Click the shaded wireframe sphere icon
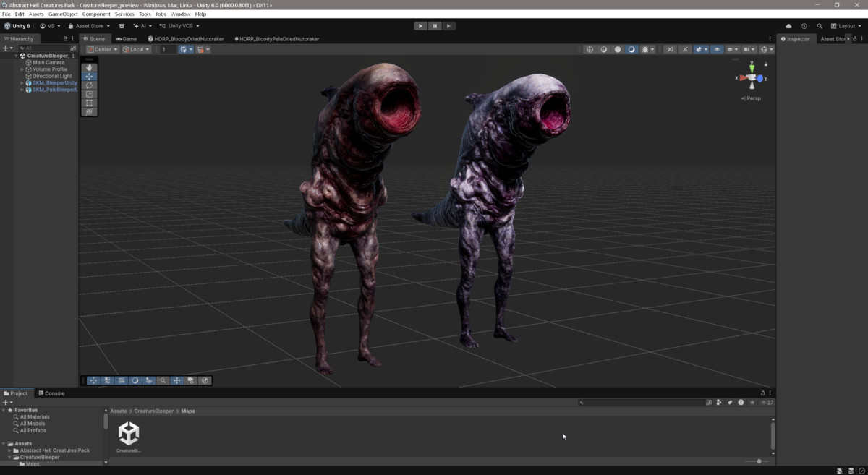This screenshot has height=475, width=868. 604,49
